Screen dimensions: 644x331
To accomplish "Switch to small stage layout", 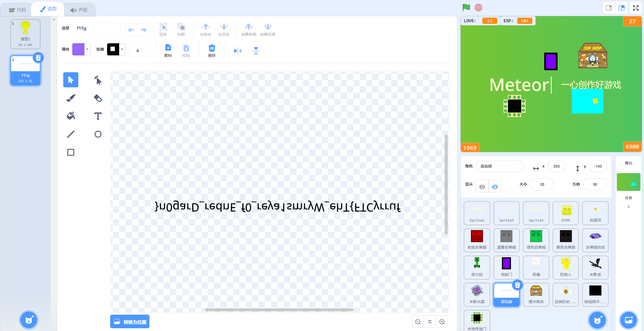I will [609, 8].
